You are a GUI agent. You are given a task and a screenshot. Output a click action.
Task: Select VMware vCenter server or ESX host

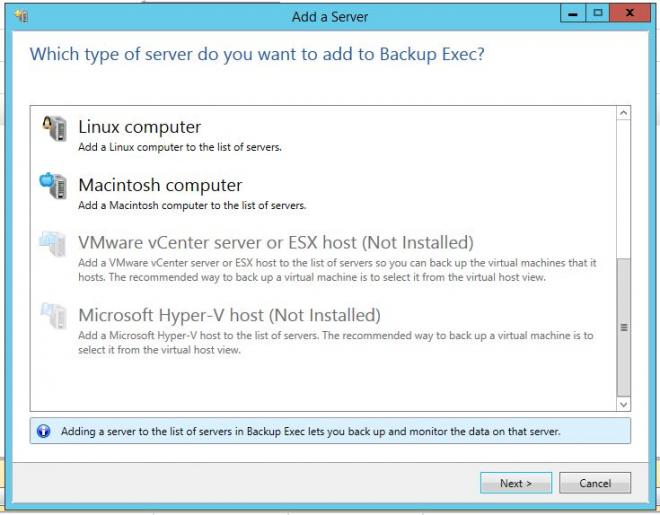tap(275, 243)
